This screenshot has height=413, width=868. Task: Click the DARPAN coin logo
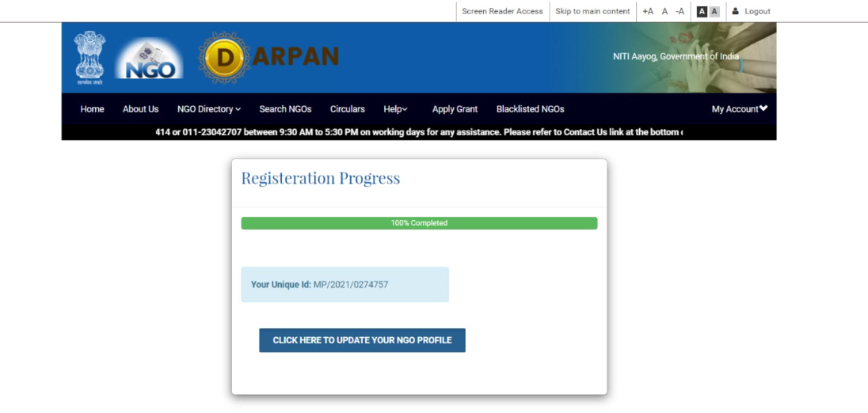(x=225, y=57)
